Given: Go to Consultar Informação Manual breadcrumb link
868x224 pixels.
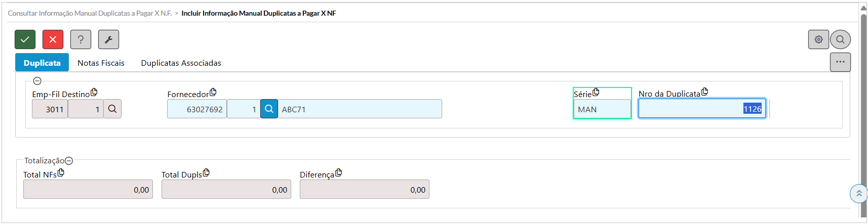Looking at the screenshot, I should (x=90, y=13).
